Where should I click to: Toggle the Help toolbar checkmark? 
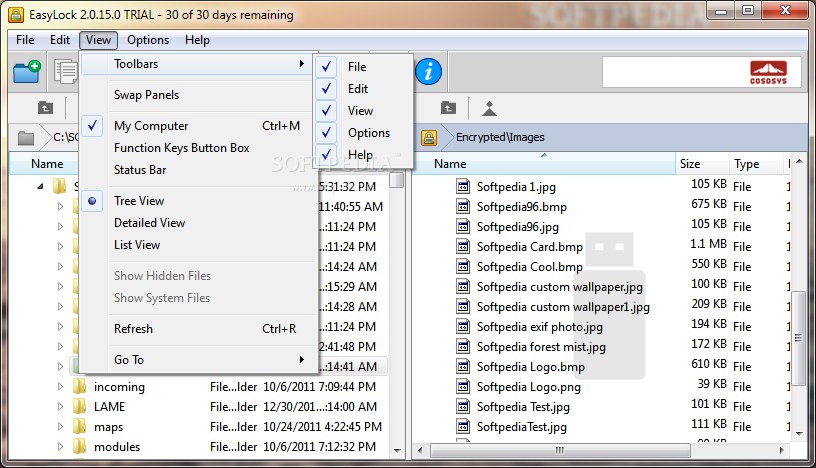coord(326,155)
